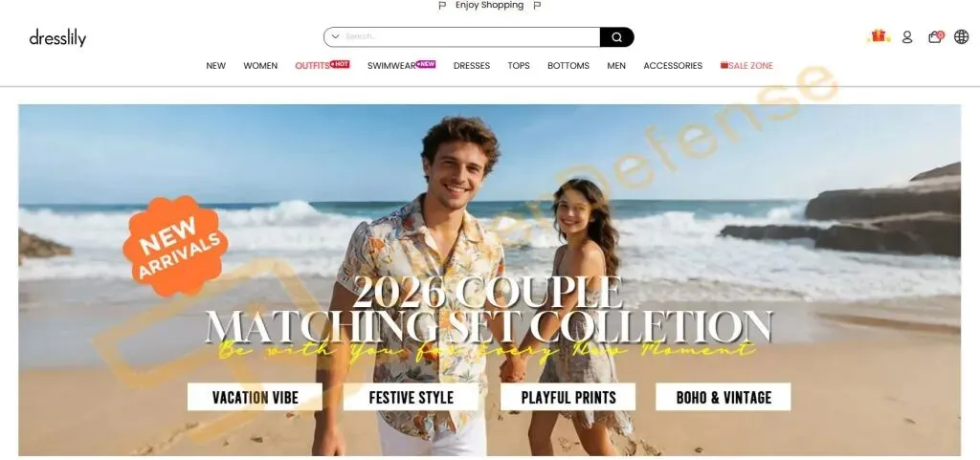
Task: Open the BOTTOMS menu
Action: coord(568,66)
